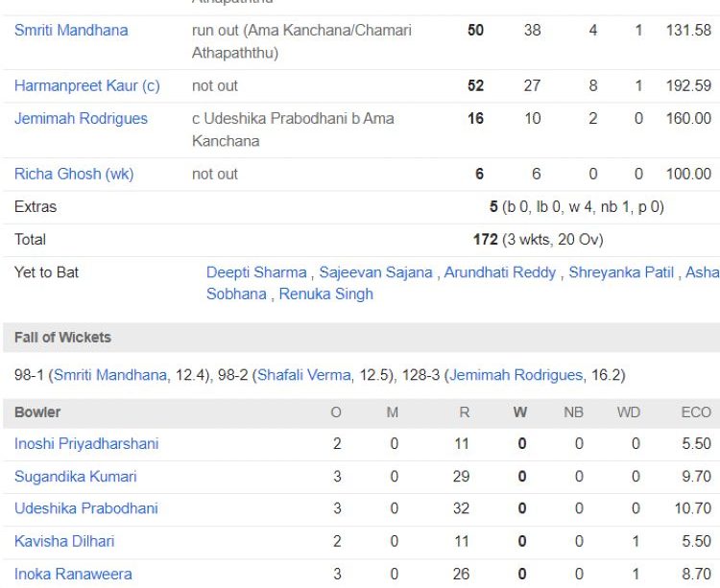Click Harmanpreet Kaur (c) player link
This screenshot has height=588, width=720.
pos(86,86)
